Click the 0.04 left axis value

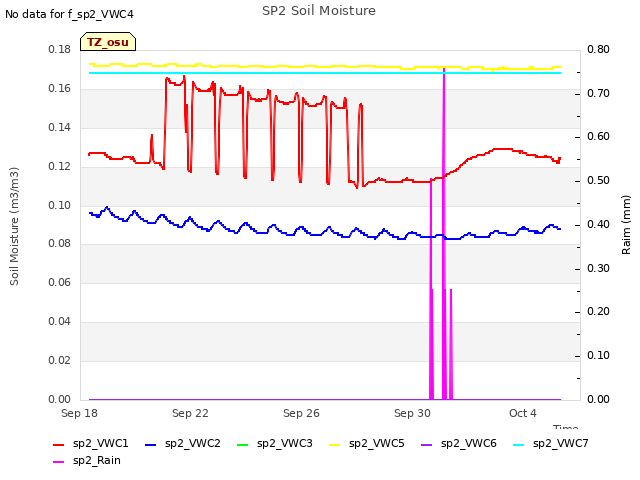click(x=59, y=322)
